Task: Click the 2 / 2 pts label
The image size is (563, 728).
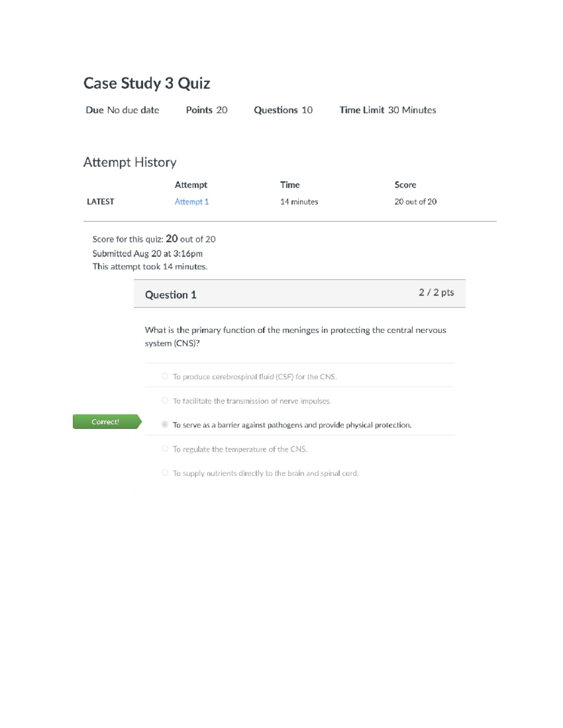Action: click(x=436, y=293)
